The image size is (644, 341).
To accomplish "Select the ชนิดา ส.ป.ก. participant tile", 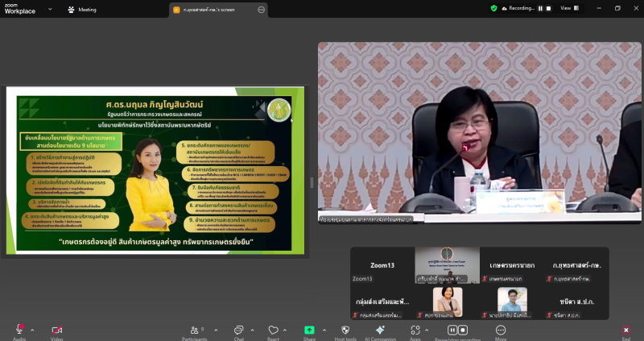I will [577, 301].
